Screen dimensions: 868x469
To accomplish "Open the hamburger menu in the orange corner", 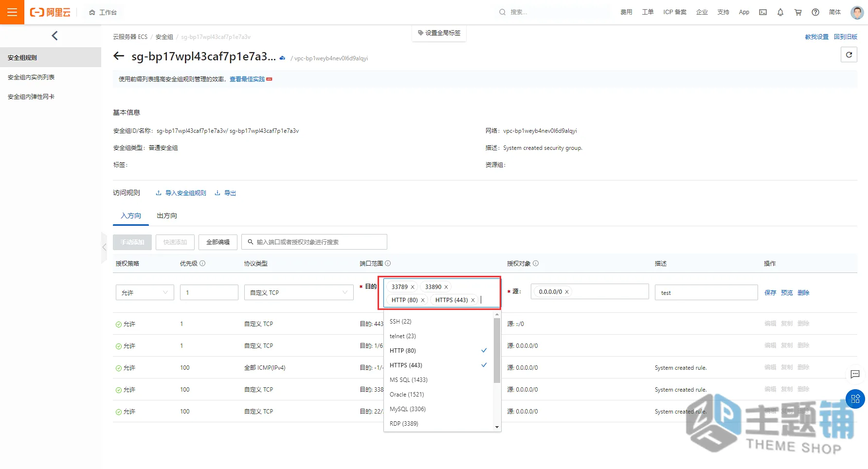I will (x=12, y=12).
